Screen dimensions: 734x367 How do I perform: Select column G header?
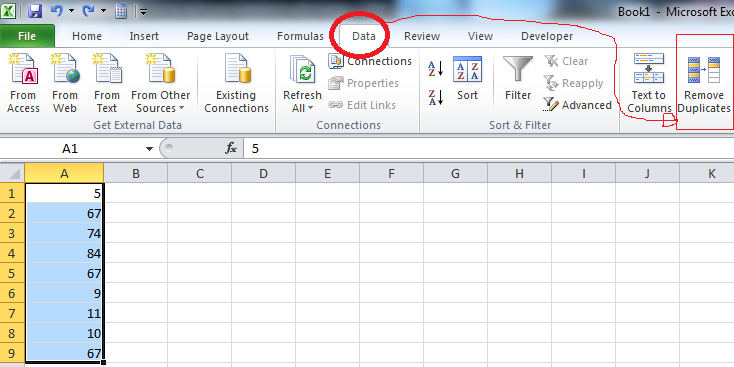(x=455, y=173)
